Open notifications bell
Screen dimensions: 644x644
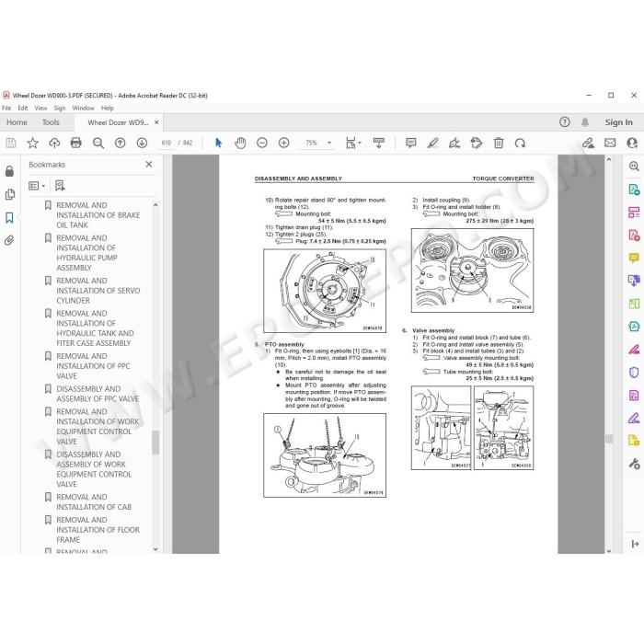(x=585, y=122)
